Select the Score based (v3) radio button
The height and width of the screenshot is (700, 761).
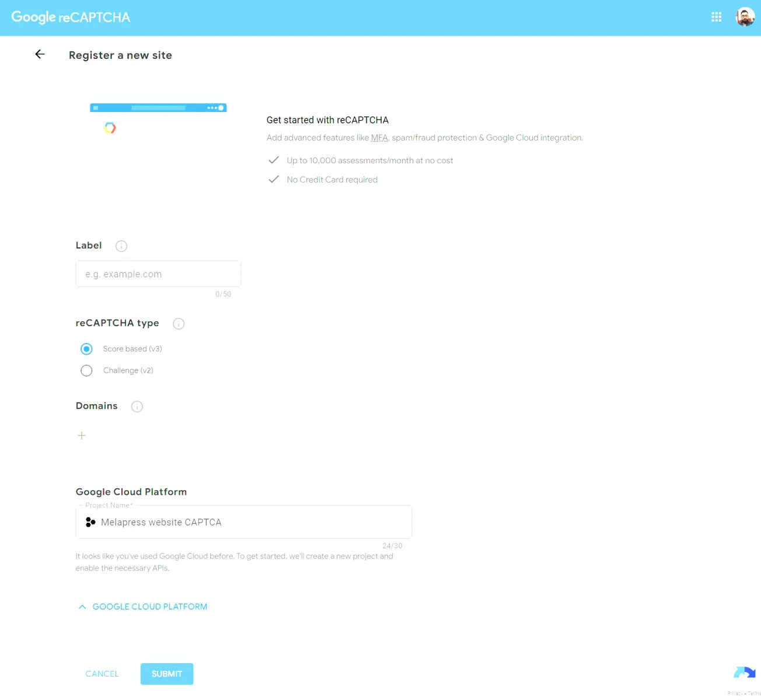coord(86,349)
